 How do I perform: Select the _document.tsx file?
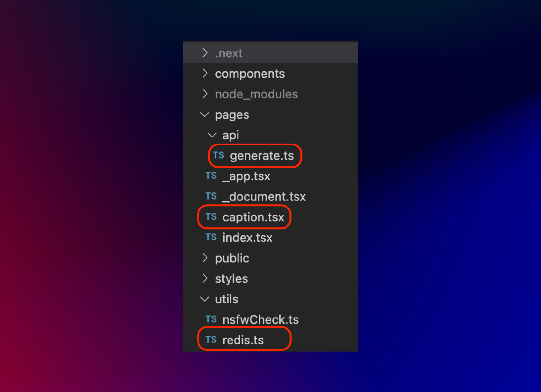click(x=264, y=196)
